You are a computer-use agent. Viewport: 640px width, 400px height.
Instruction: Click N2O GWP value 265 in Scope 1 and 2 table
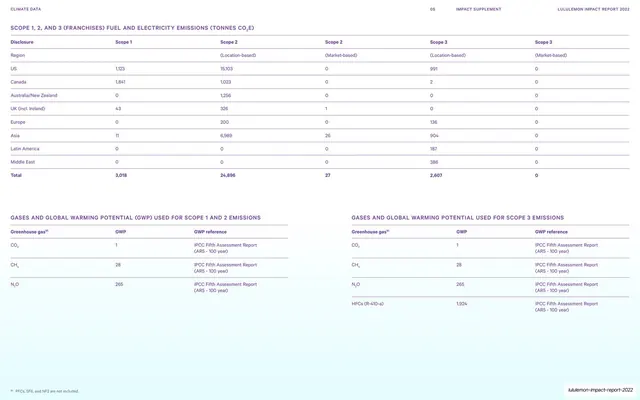tap(119, 284)
